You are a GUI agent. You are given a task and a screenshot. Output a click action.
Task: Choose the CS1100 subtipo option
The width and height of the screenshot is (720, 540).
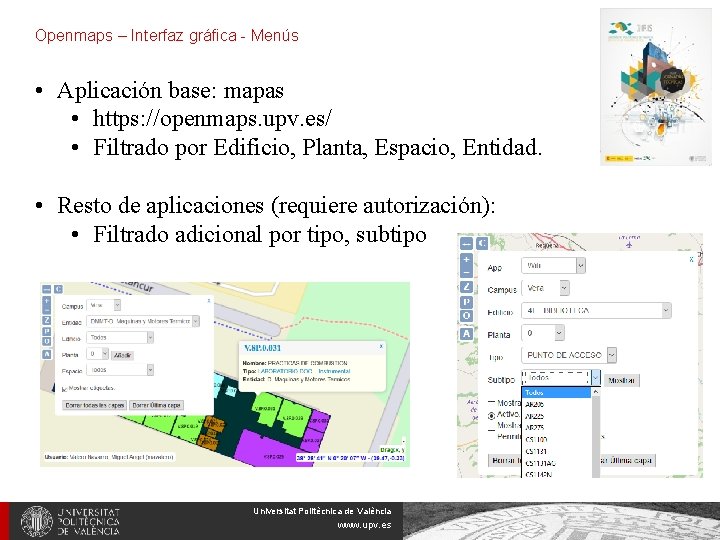(x=557, y=439)
